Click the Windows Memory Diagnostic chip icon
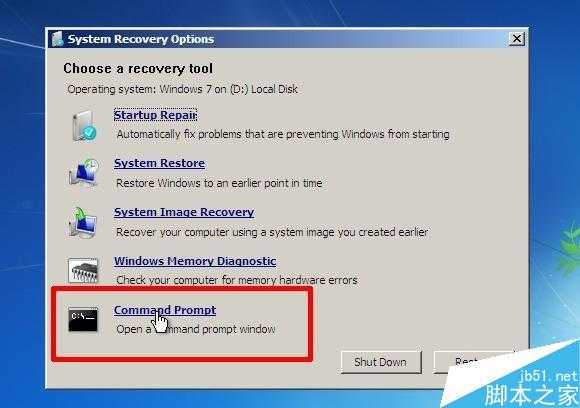 (83, 271)
